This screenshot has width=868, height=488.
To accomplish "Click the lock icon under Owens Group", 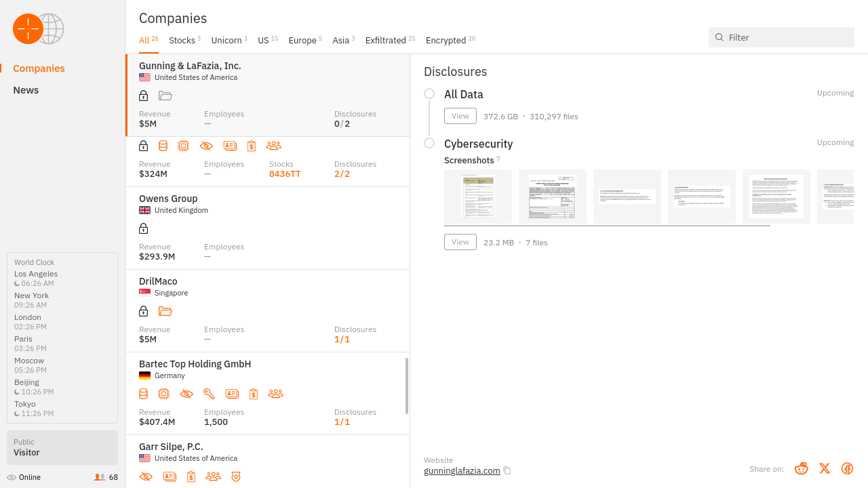I will [143, 228].
